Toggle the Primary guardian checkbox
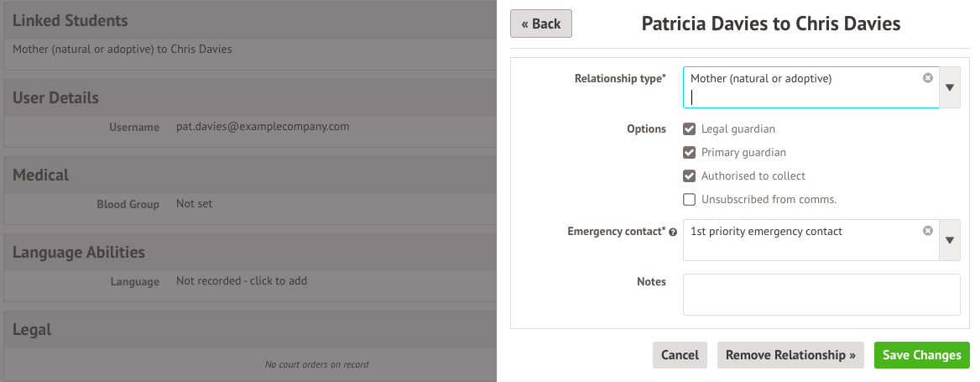The image size is (980, 382). (x=690, y=153)
